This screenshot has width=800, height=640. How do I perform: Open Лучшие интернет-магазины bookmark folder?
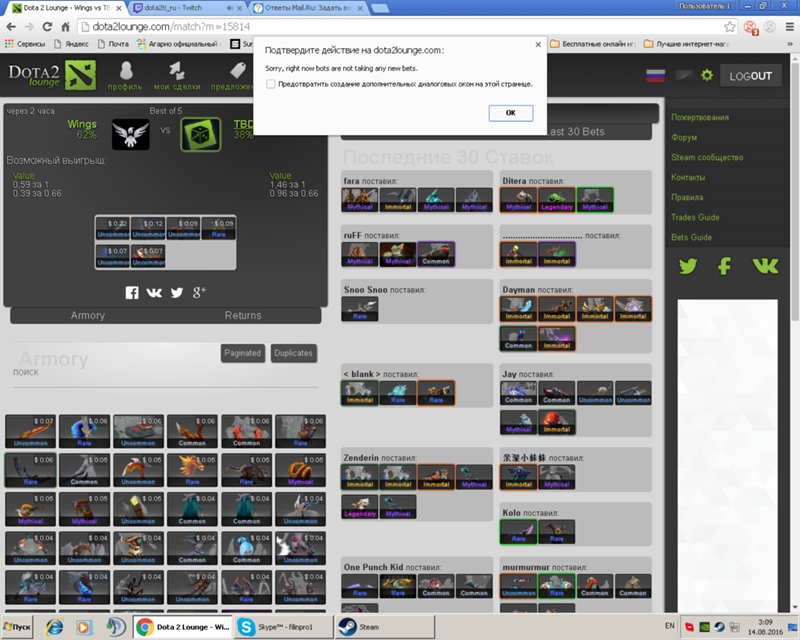click(x=687, y=44)
